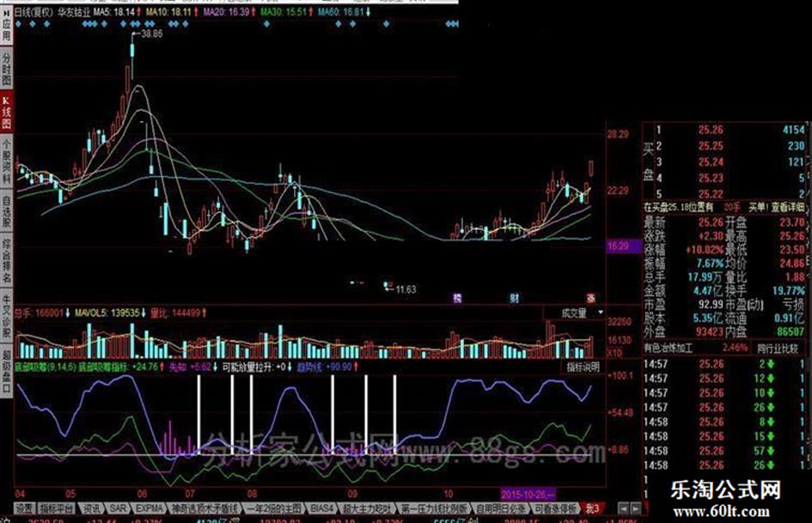Click the red 涨 marker icon

pyautogui.click(x=591, y=298)
